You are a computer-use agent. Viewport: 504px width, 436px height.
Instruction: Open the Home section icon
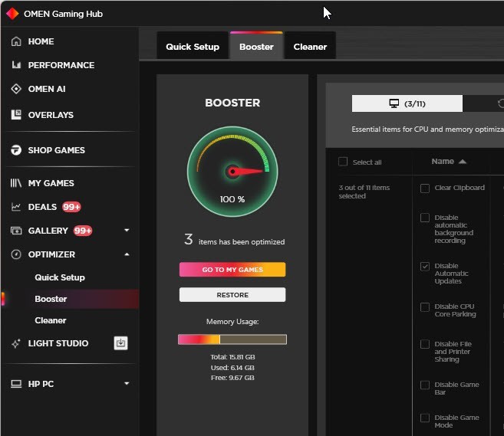16,41
